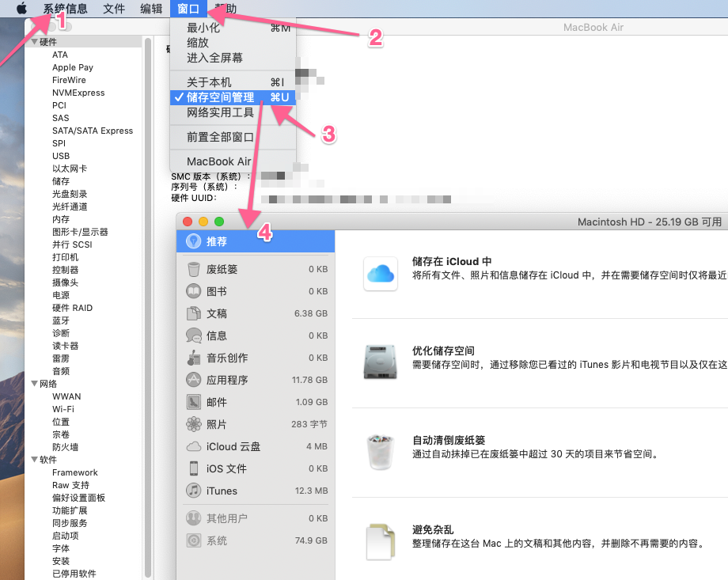Select the 音乐创作 music creation icon
728x580 pixels.
194,358
